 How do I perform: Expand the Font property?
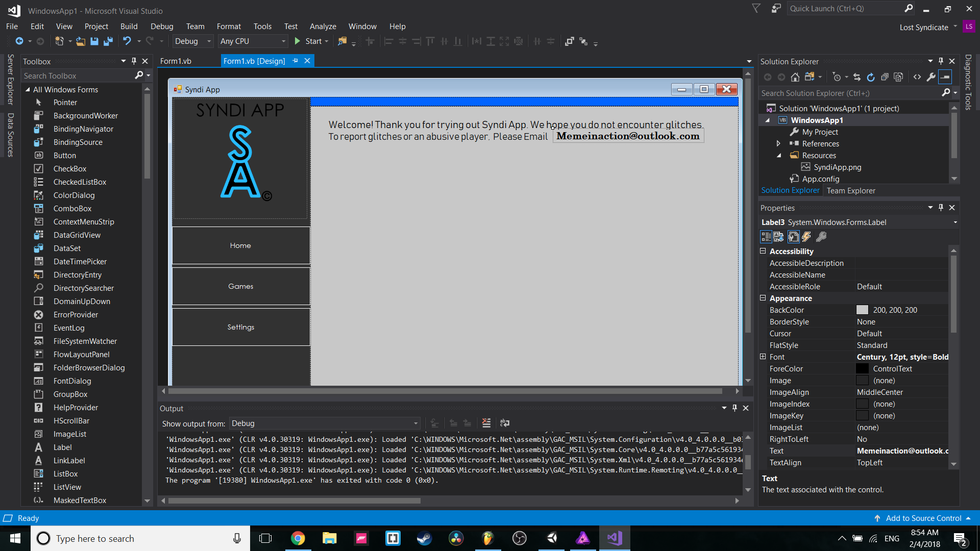763,357
